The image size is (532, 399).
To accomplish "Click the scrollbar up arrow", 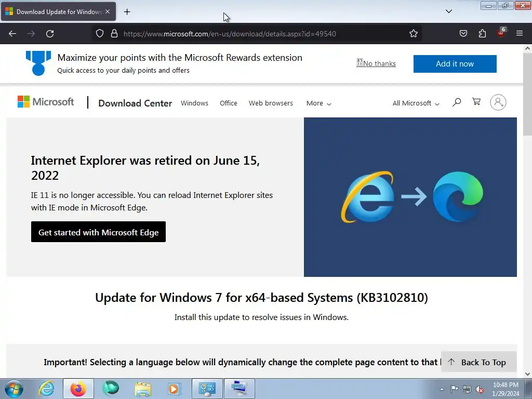I will [527, 48].
